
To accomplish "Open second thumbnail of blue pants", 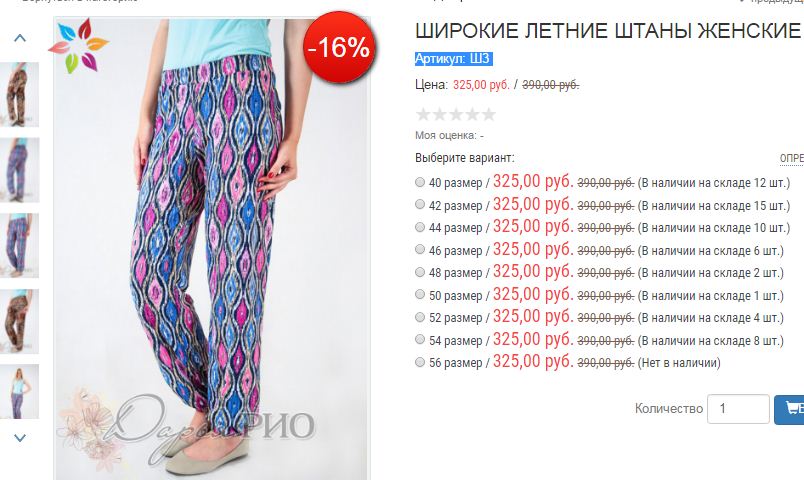I will pyautogui.click(x=19, y=245).
